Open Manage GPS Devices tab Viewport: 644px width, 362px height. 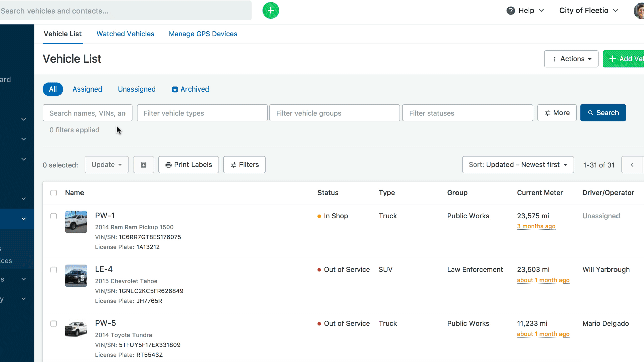[203, 34]
